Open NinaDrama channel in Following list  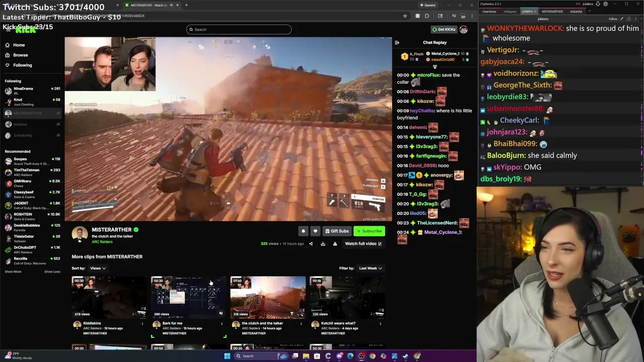[32, 90]
